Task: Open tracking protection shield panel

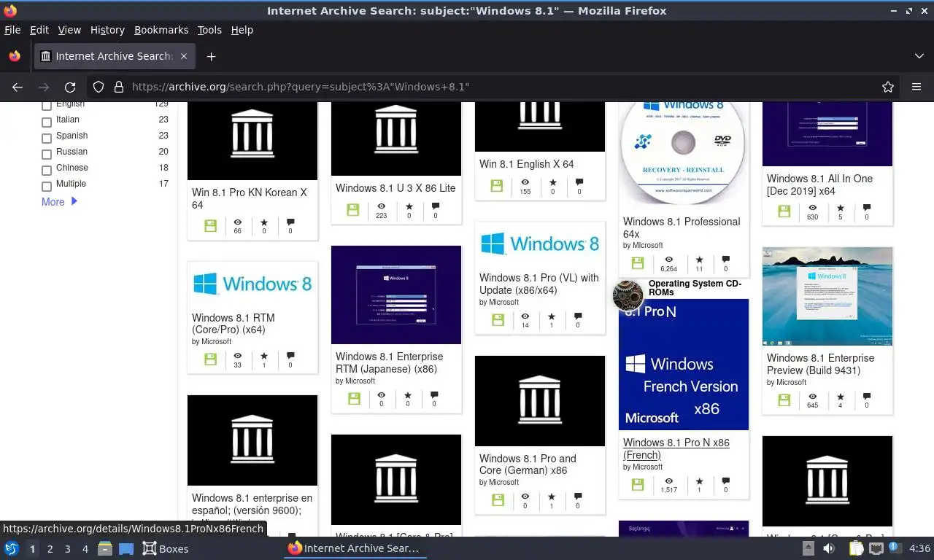Action: tap(99, 87)
